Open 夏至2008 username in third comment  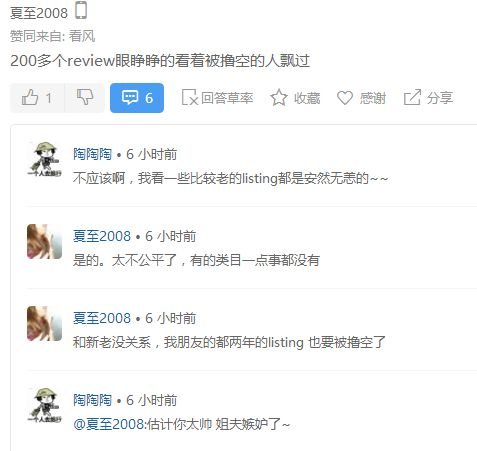click(102, 318)
